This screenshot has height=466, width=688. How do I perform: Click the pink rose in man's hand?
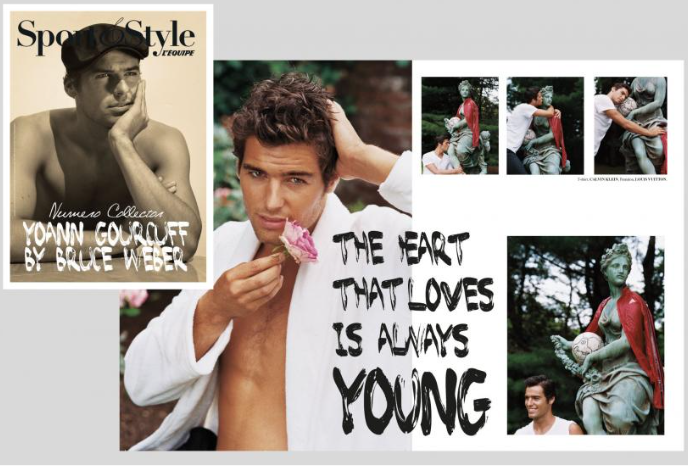pos(297,243)
